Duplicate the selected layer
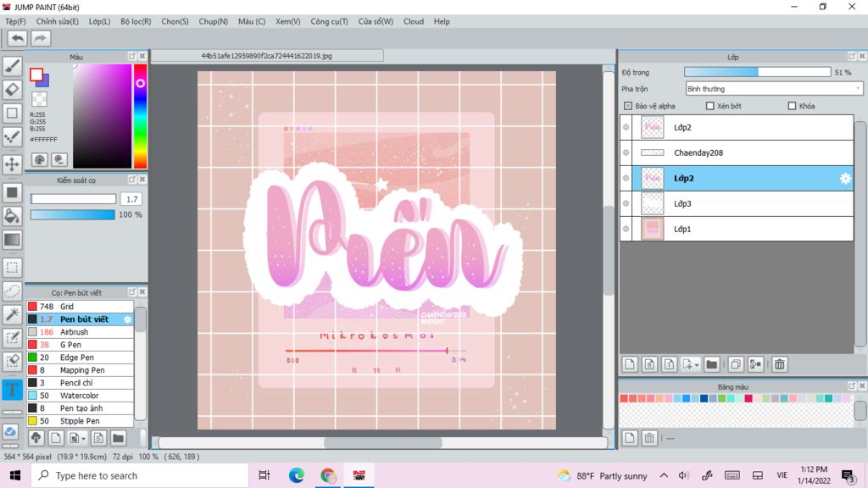The image size is (868, 488). [736, 364]
